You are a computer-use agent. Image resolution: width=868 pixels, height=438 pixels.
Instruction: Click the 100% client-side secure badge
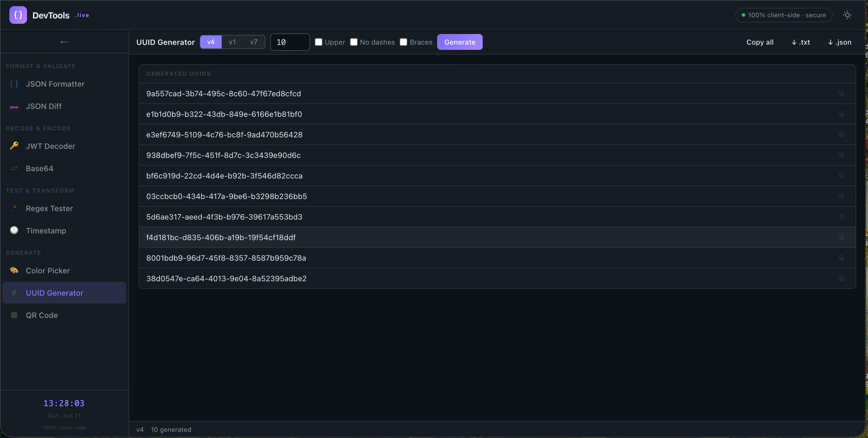(x=784, y=15)
